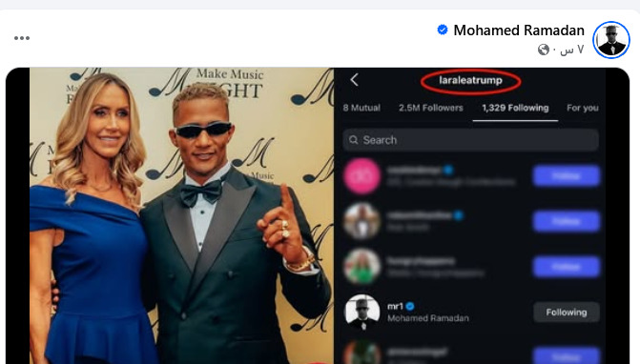Follow the second blurred account in list
Screen dimensions: 640x364
[567, 221]
